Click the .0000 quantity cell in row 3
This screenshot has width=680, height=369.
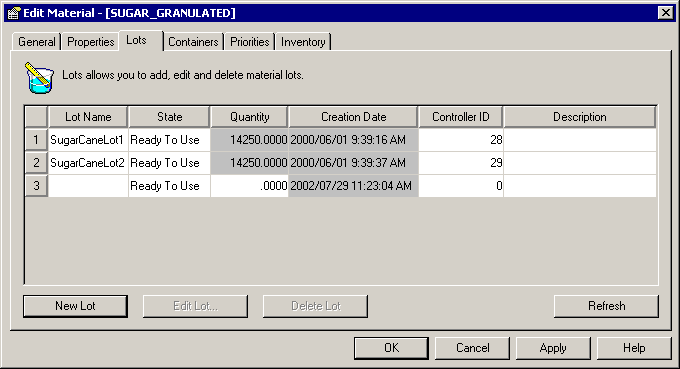249,186
